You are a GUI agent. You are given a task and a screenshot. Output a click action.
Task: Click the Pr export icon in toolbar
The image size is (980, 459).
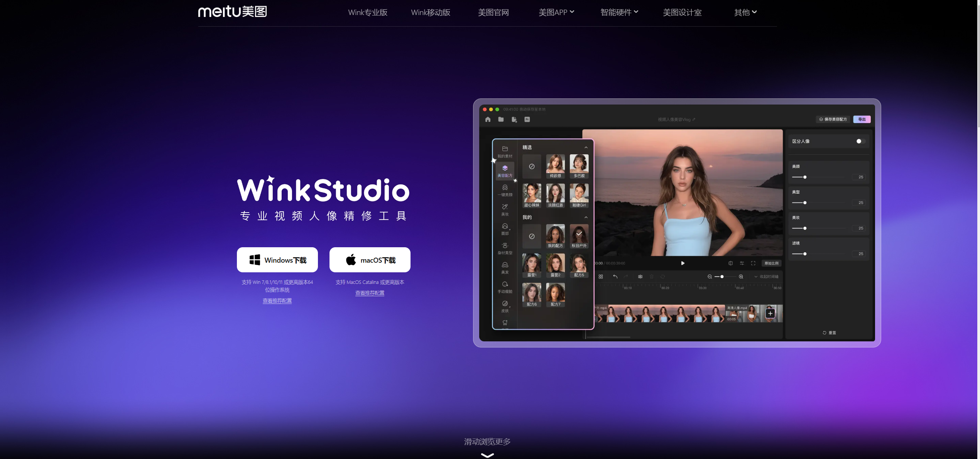tap(527, 120)
